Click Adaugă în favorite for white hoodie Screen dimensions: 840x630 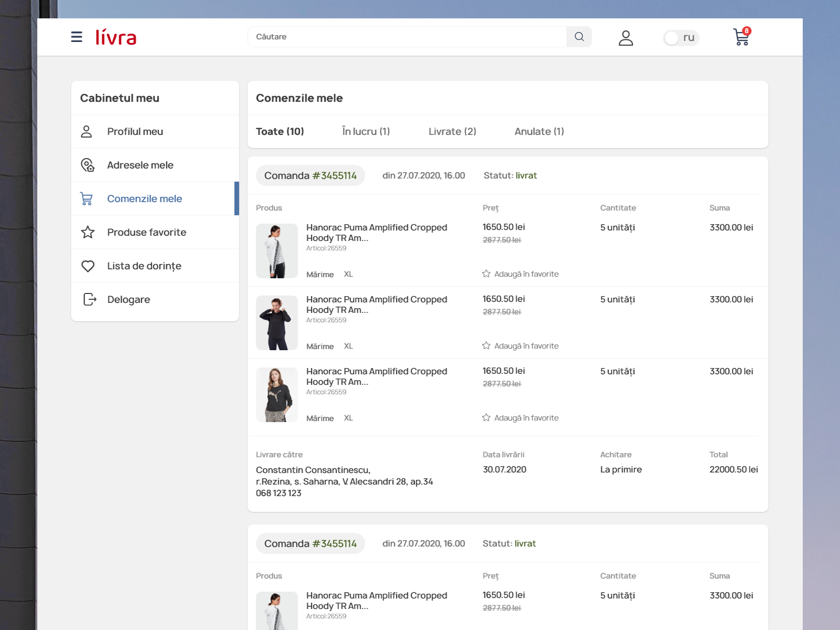coord(520,274)
